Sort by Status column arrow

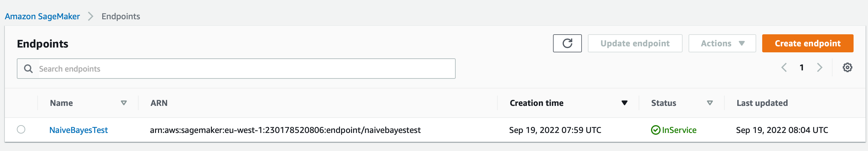710,103
